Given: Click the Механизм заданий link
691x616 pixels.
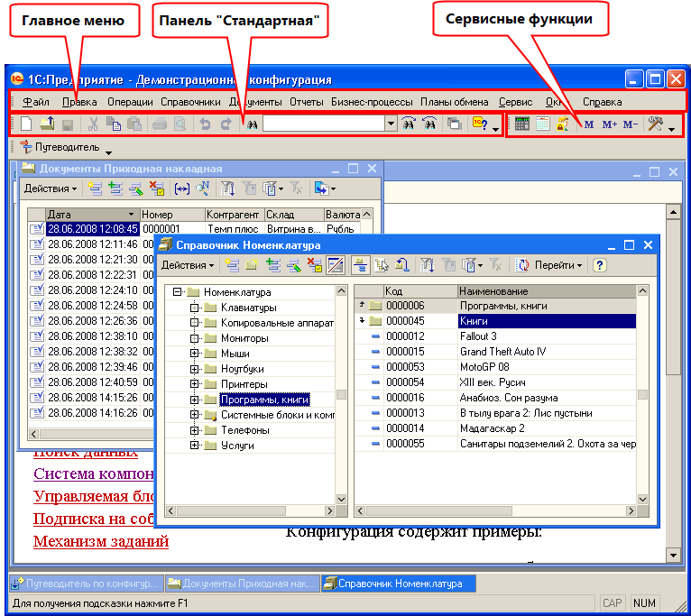Looking at the screenshot, I should [x=101, y=541].
